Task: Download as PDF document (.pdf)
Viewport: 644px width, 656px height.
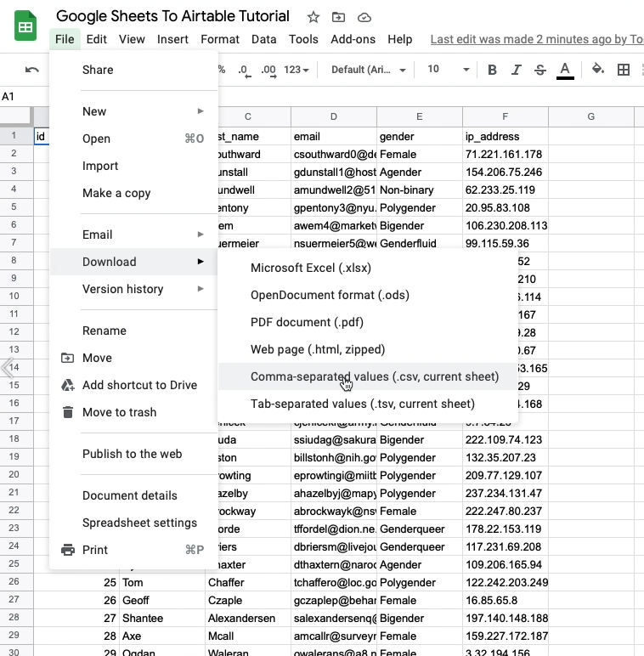Action: click(368, 322)
